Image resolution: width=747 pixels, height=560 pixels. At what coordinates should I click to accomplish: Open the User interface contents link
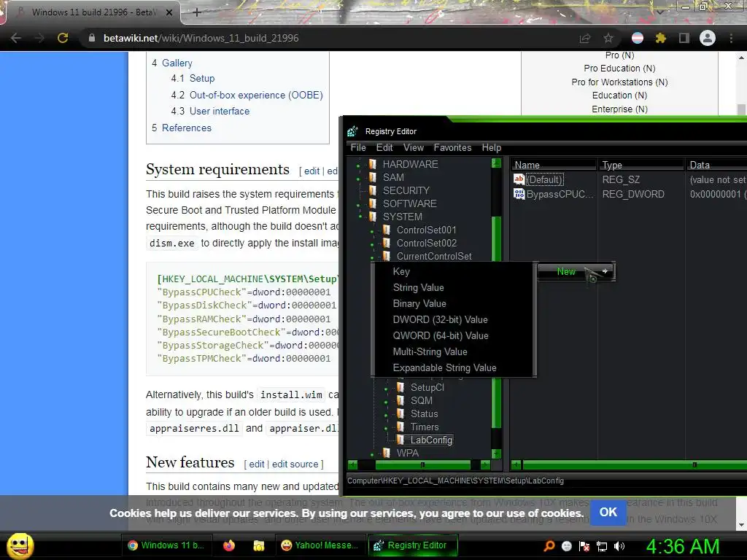coord(220,111)
